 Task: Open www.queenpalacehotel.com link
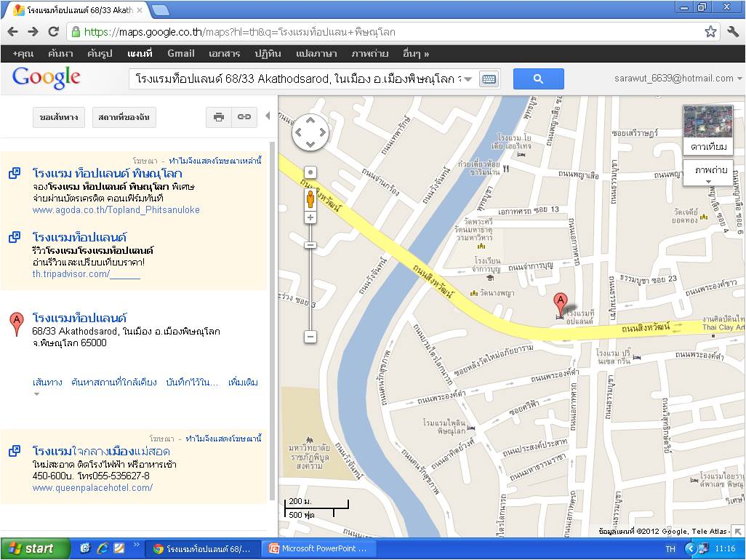coord(92,488)
